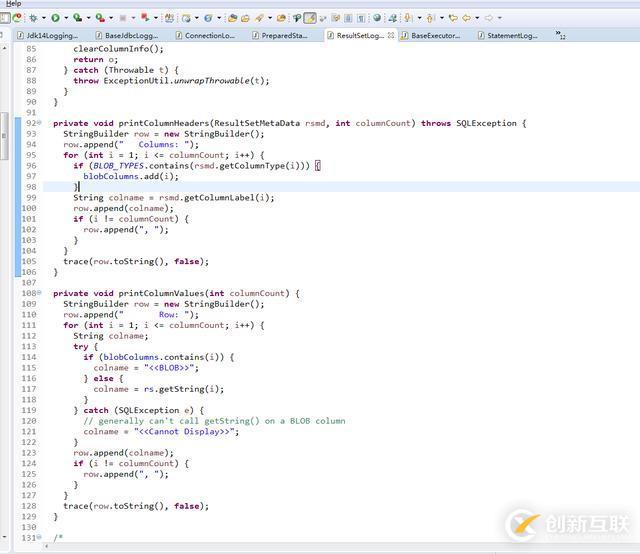Screen dimensions: 640x554
Task: Place cursor on line 98 closing brace
Action: click(x=76, y=187)
